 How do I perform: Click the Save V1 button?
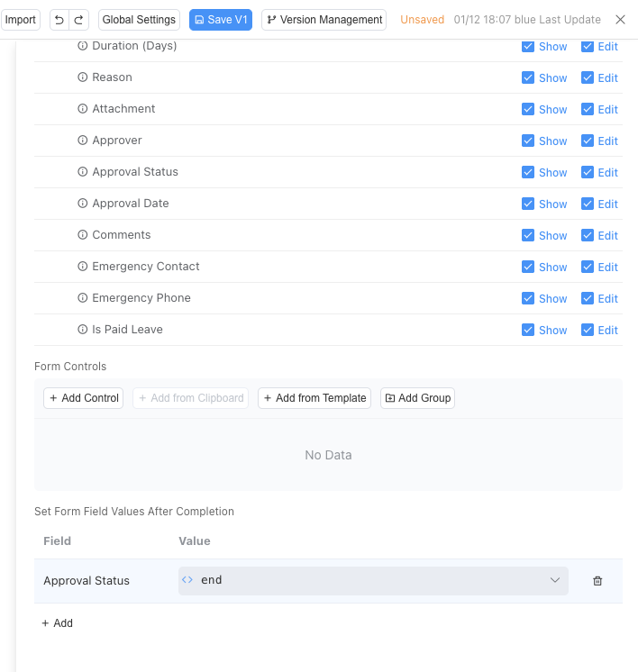click(x=221, y=20)
